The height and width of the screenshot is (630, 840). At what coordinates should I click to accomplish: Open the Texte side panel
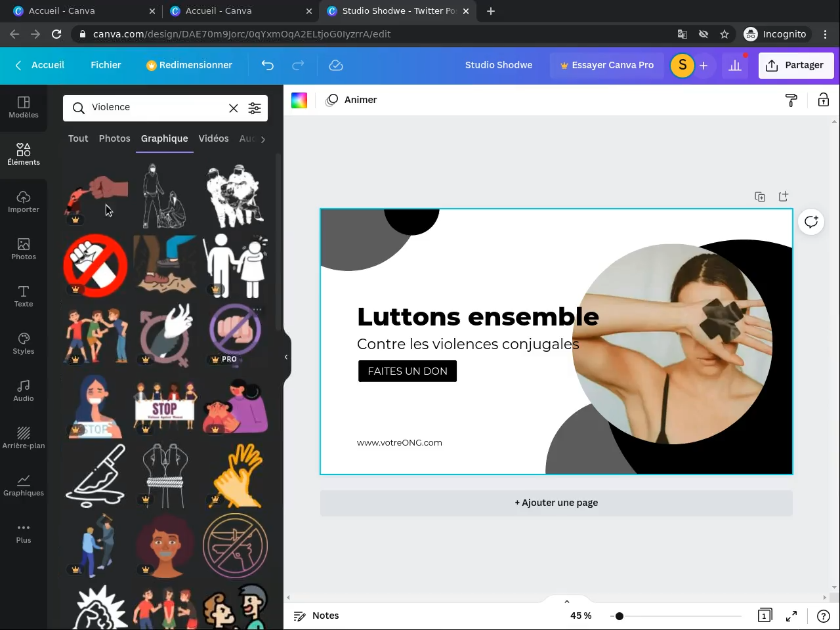tap(24, 296)
